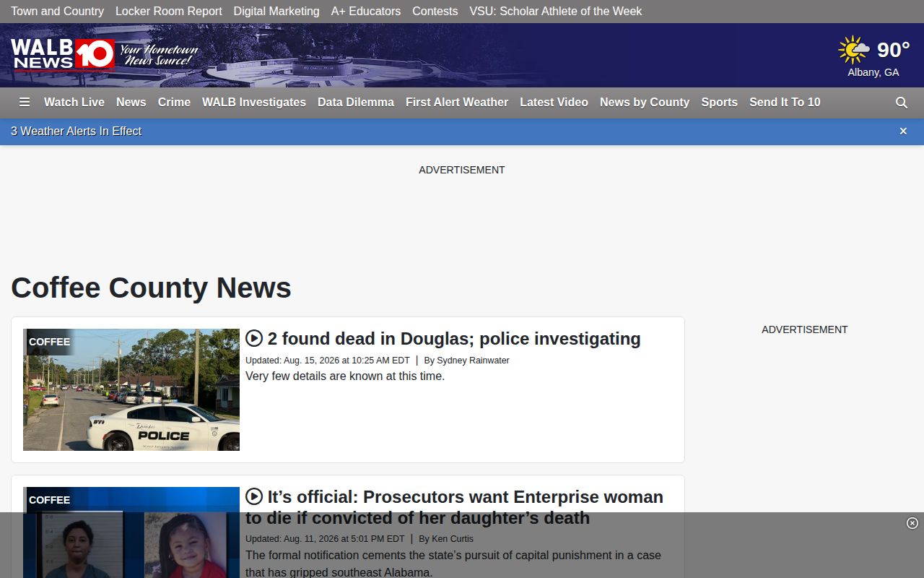Close the bottom overlay ad
The width and height of the screenshot is (924, 578).
[912, 523]
